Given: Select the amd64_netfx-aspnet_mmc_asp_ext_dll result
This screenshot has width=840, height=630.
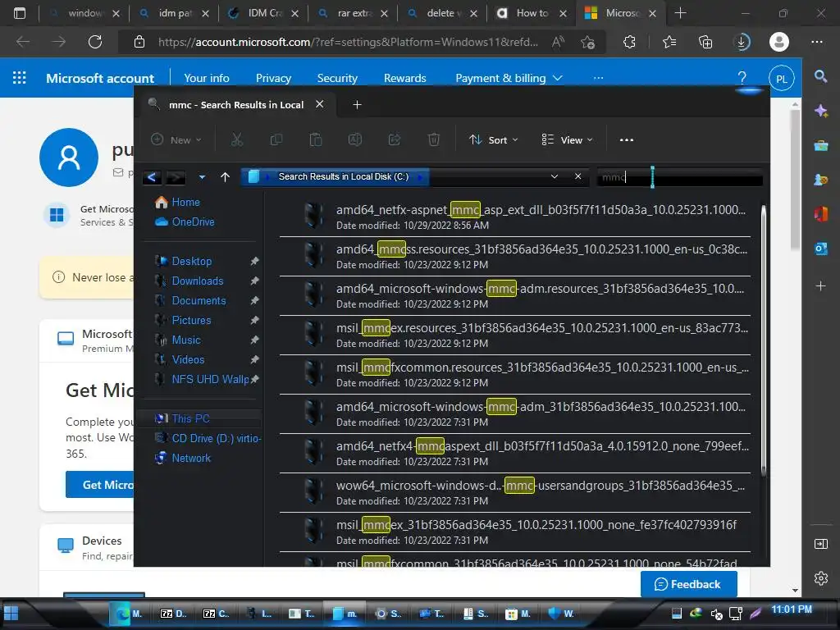Looking at the screenshot, I should pos(514,217).
